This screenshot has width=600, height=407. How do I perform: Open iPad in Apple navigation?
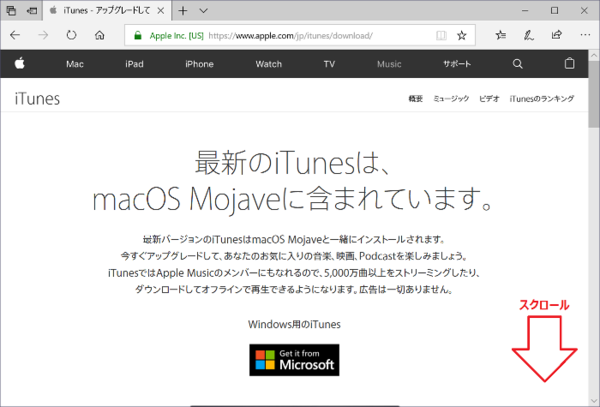pyautogui.click(x=134, y=64)
